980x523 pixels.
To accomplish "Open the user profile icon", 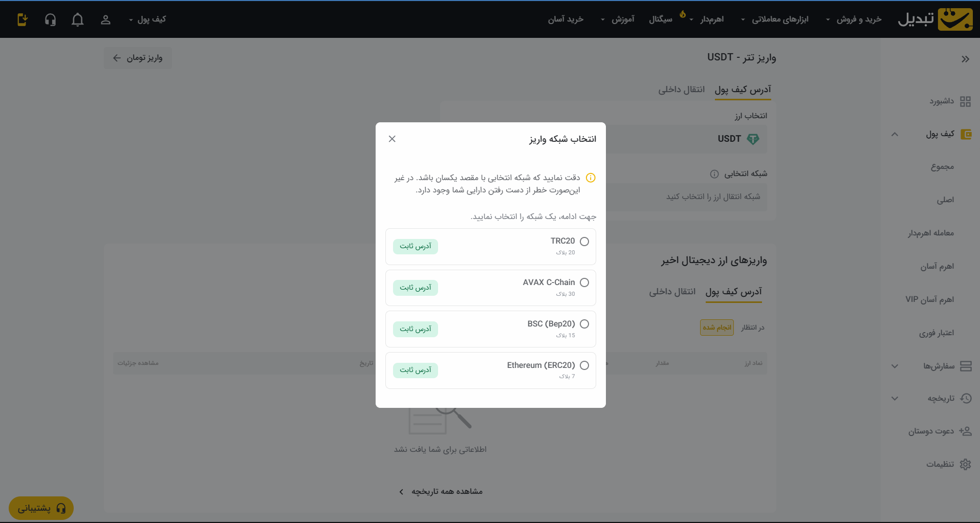I will point(105,19).
